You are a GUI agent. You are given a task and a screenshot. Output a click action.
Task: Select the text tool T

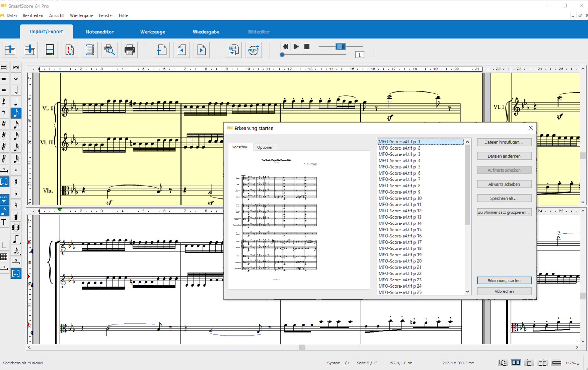point(4,222)
